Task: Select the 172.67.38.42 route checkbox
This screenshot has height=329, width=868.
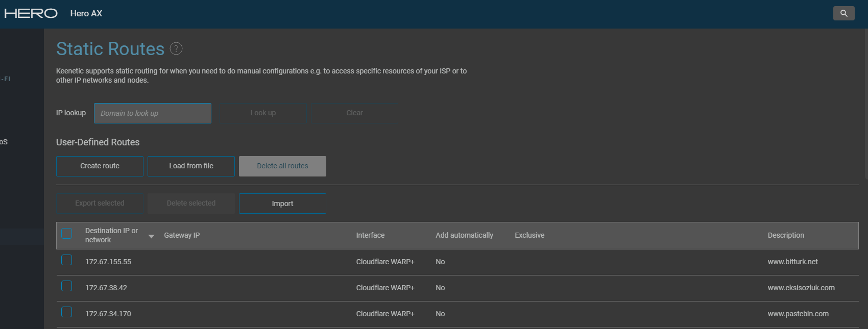Action: point(67,286)
